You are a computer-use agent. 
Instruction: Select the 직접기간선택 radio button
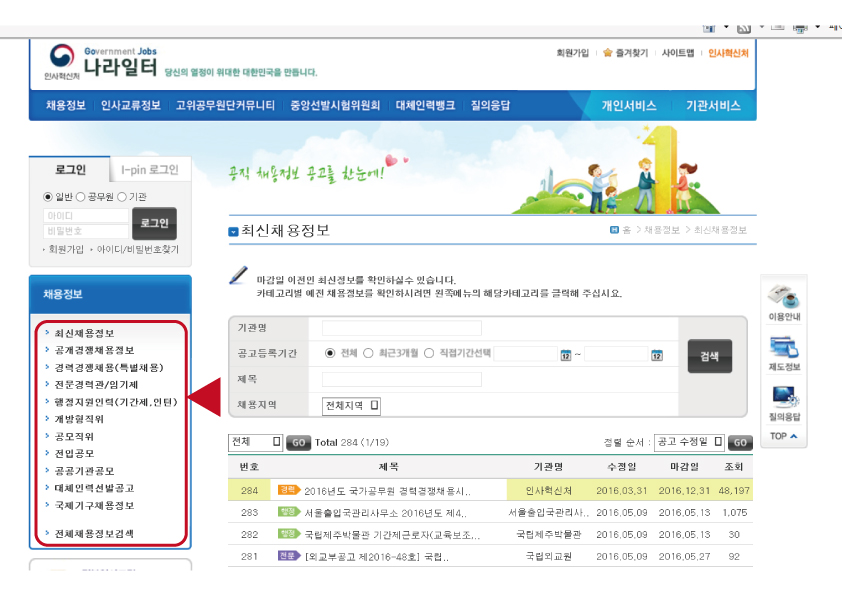[x=429, y=353]
